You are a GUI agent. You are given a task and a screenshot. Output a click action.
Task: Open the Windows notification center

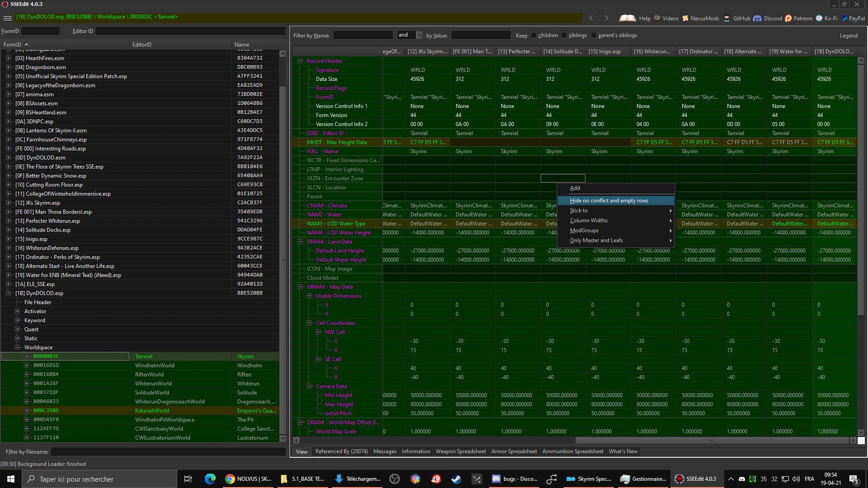click(854, 479)
